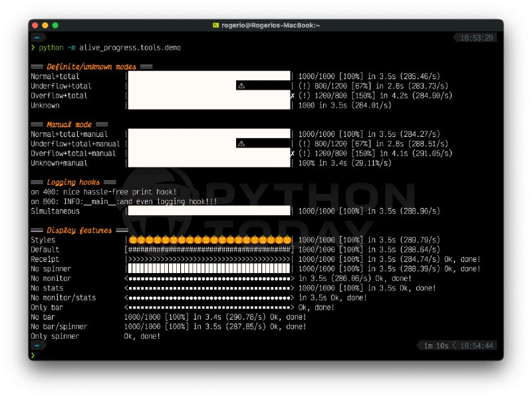Click the "Styles" row label
532x398 pixels.
(x=43, y=240)
